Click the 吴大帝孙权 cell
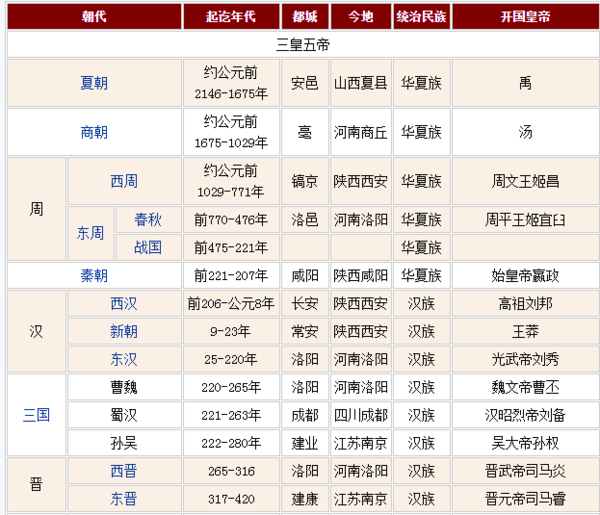Screen dimensions: 600x515 [x=526, y=443]
